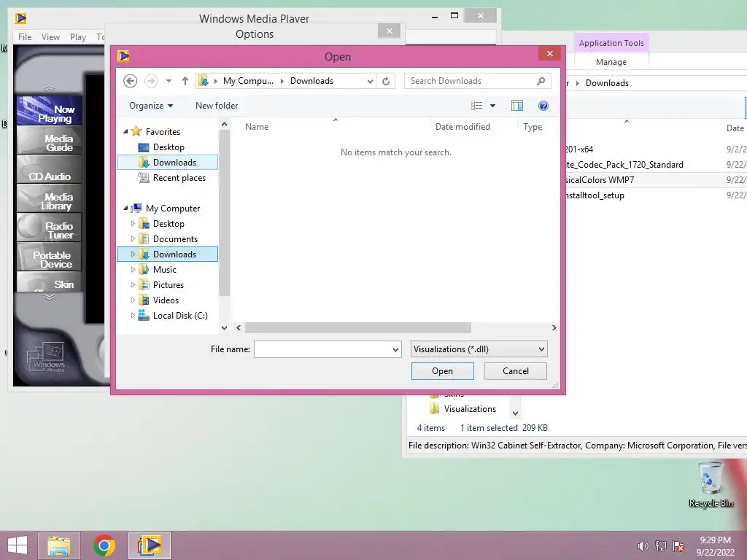Open the File name history dropdown
The width and height of the screenshot is (747, 560).
click(x=395, y=349)
